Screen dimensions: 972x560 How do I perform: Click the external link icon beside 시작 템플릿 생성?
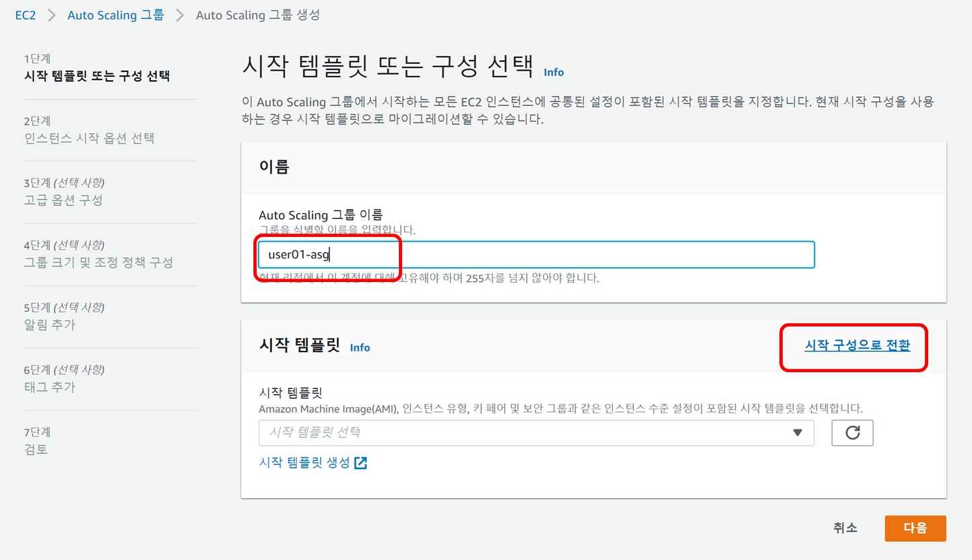361,463
